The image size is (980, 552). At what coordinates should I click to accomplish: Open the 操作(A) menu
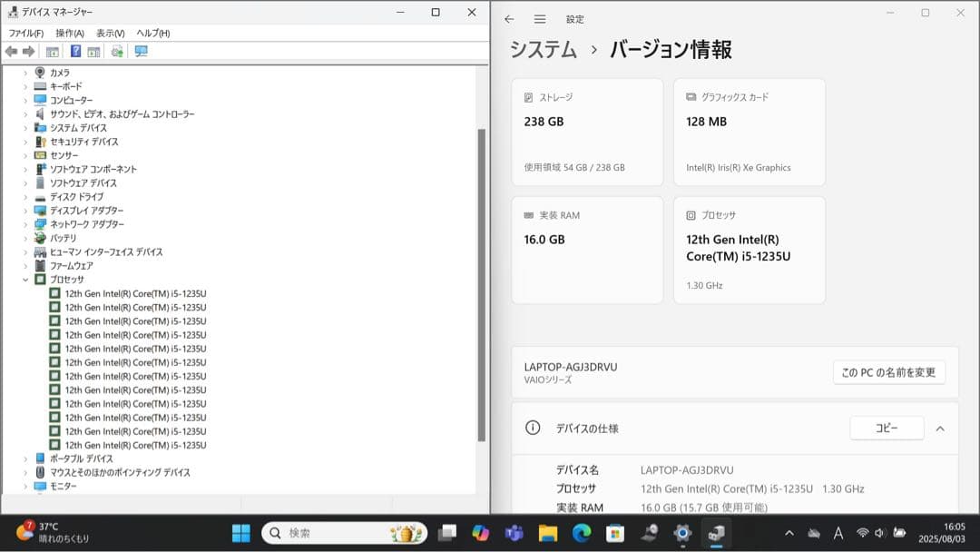click(x=69, y=33)
